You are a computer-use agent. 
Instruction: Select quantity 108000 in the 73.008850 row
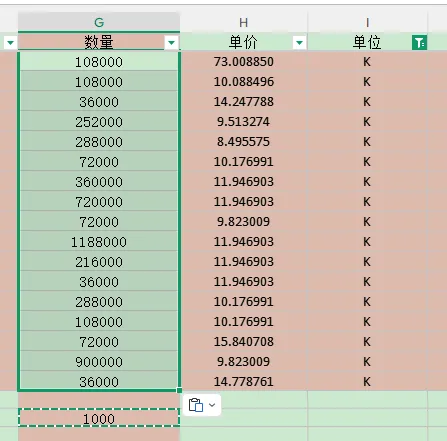click(x=99, y=62)
